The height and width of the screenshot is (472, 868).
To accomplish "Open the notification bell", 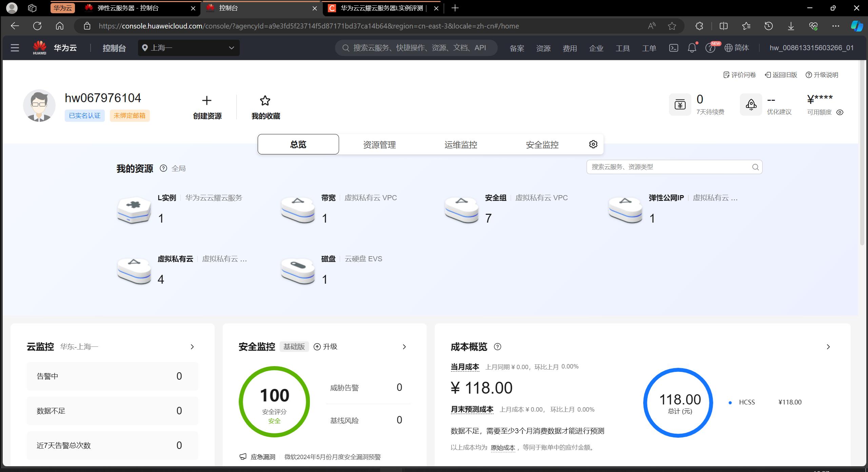I will point(692,48).
